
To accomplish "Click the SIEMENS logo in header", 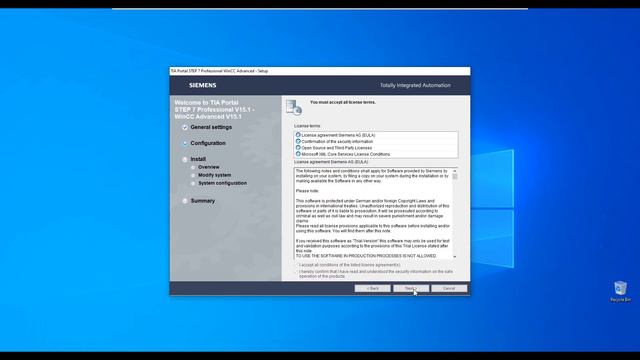I will point(202,85).
